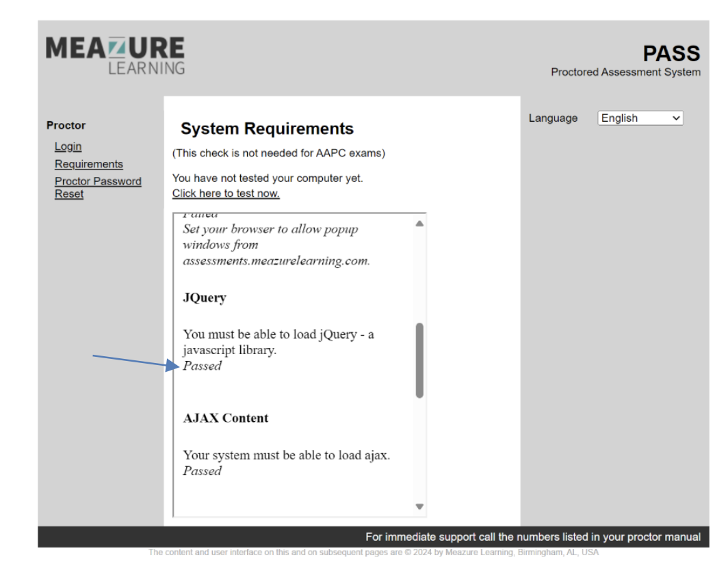Open the Login link in sidebar
Screen dimensions: 728x577
pyautogui.click(x=68, y=146)
